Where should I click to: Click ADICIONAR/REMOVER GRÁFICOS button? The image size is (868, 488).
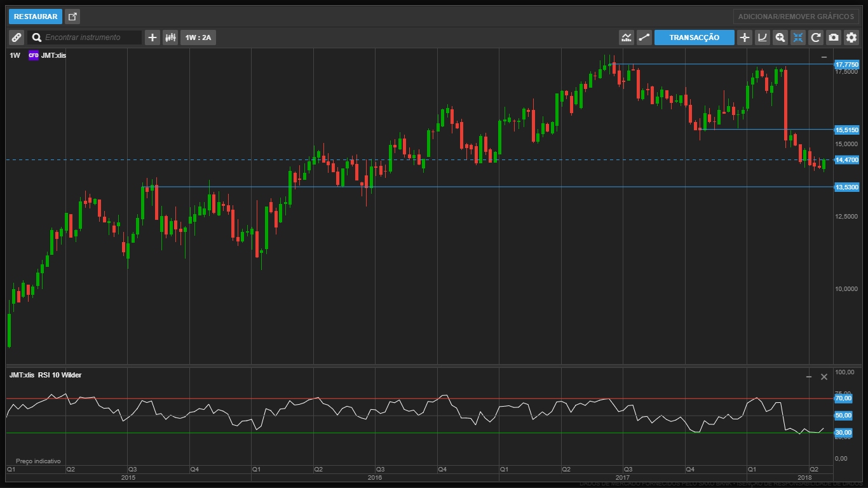pyautogui.click(x=796, y=17)
